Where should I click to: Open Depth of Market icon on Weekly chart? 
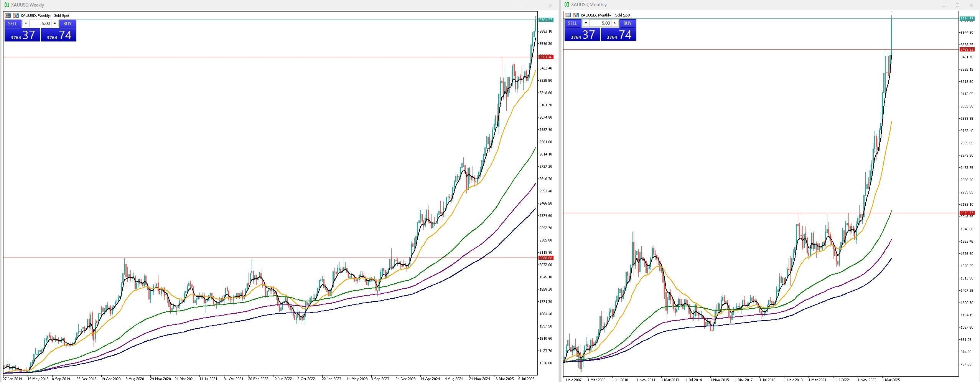click(16, 16)
